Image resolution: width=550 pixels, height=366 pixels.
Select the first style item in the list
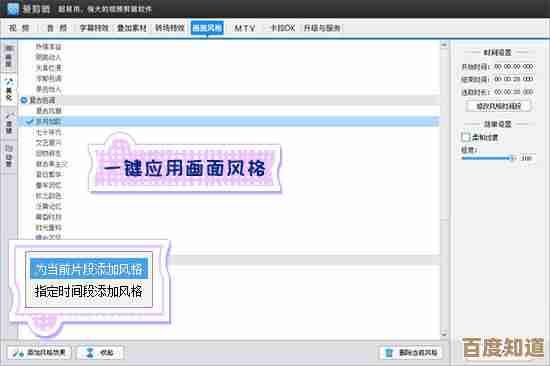pyautogui.click(x=49, y=47)
